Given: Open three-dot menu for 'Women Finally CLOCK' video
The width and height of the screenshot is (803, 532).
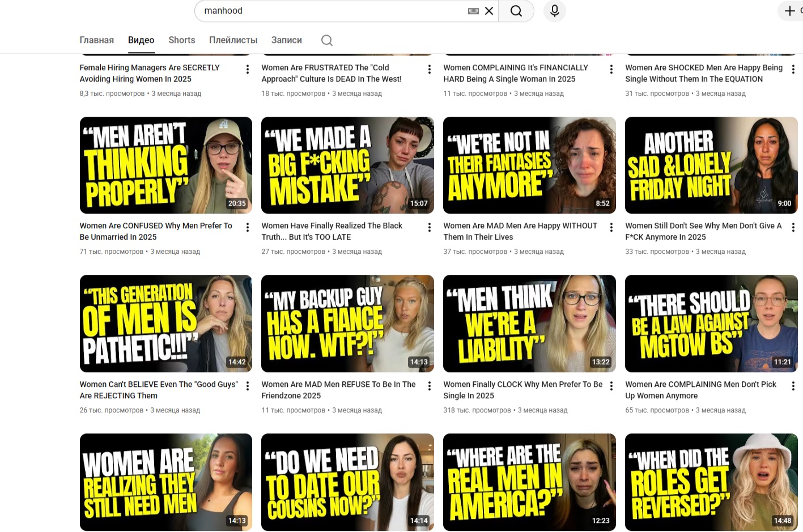Looking at the screenshot, I should [611, 386].
